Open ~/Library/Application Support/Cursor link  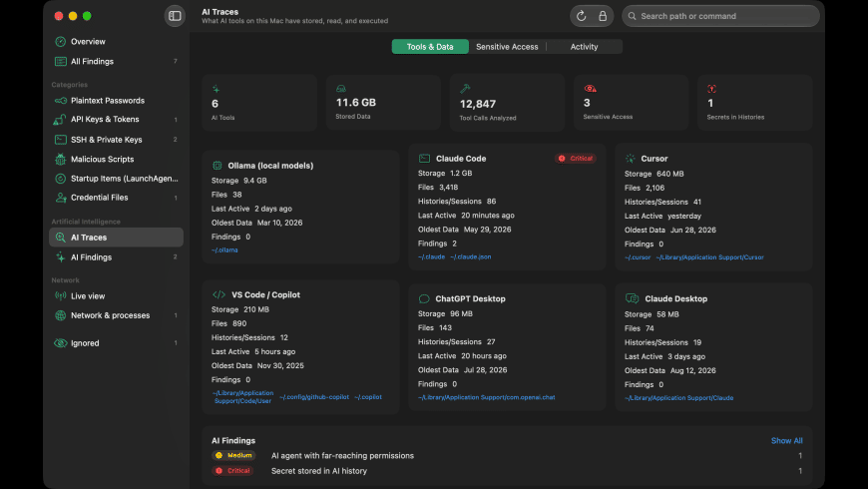coord(709,256)
